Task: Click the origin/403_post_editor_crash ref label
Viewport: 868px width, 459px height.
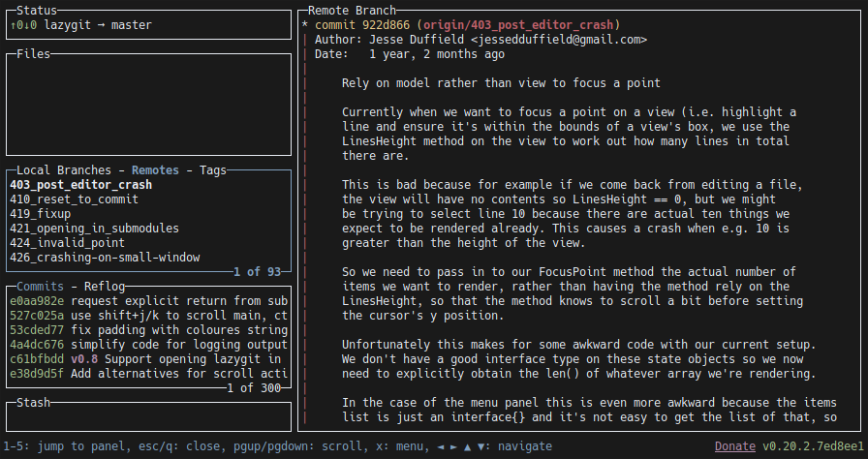Action: click(518, 25)
